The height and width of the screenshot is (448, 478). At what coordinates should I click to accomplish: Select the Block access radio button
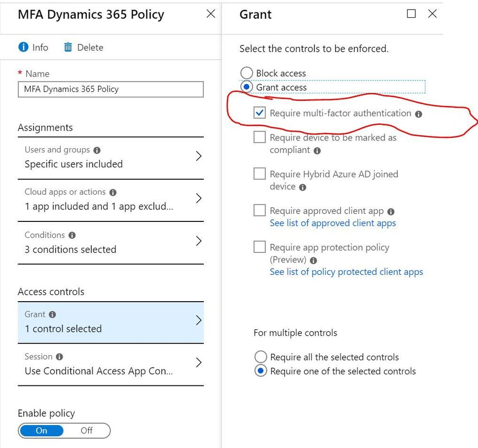coord(246,73)
